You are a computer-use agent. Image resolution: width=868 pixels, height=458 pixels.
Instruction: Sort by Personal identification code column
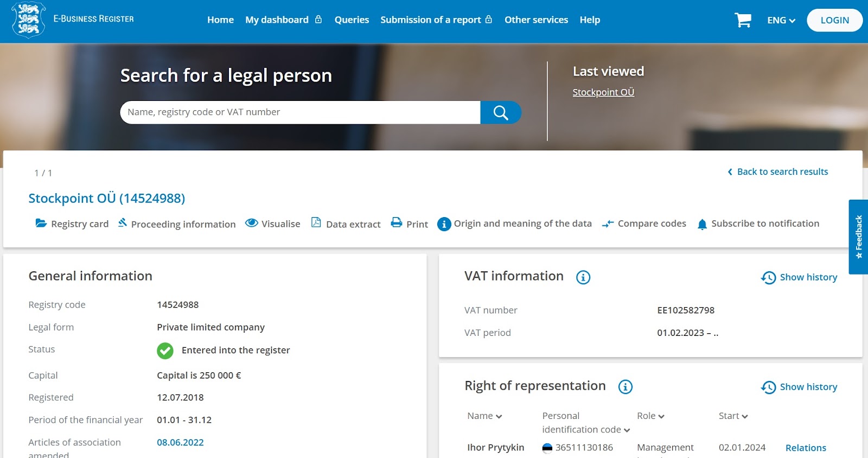pos(586,423)
